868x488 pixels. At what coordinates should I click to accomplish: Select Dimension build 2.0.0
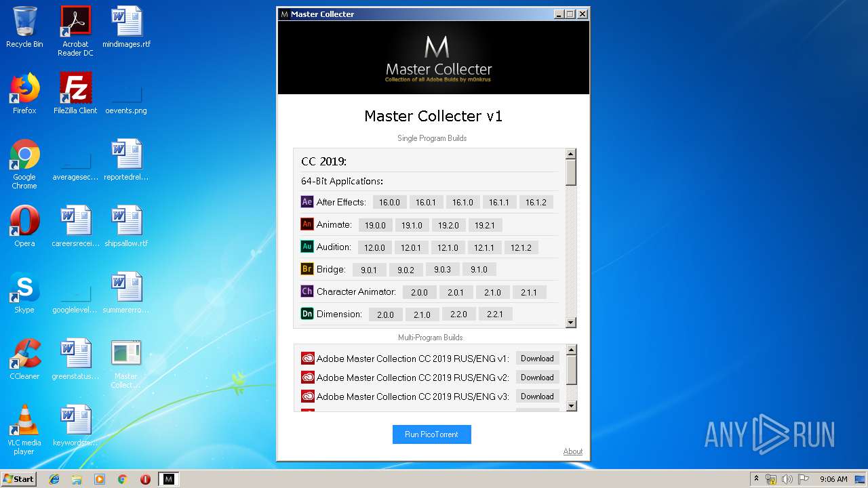click(385, 314)
